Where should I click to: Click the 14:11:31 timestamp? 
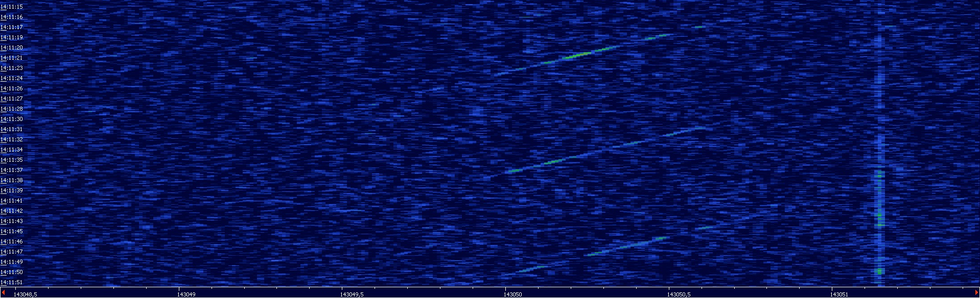pos(12,129)
